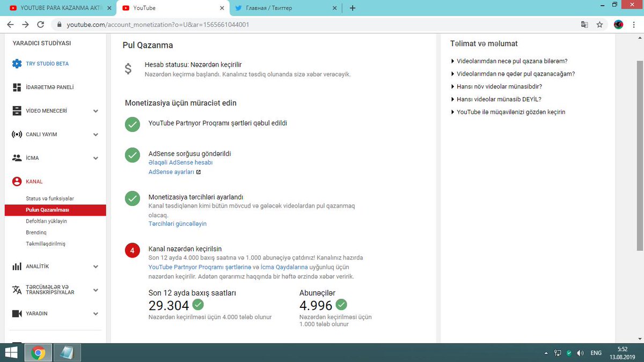Open Defoltları yükləyin menu item
This screenshot has width=644, height=362.
tap(46, 221)
